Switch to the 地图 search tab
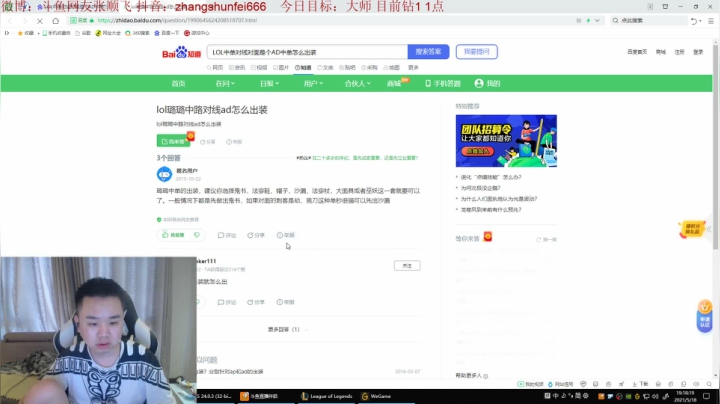 click(x=391, y=67)
